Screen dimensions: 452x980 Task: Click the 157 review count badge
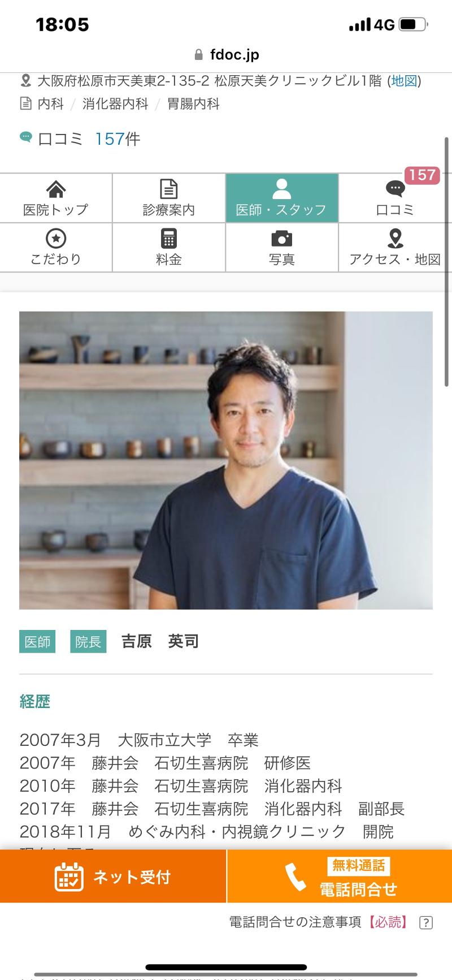422,175
